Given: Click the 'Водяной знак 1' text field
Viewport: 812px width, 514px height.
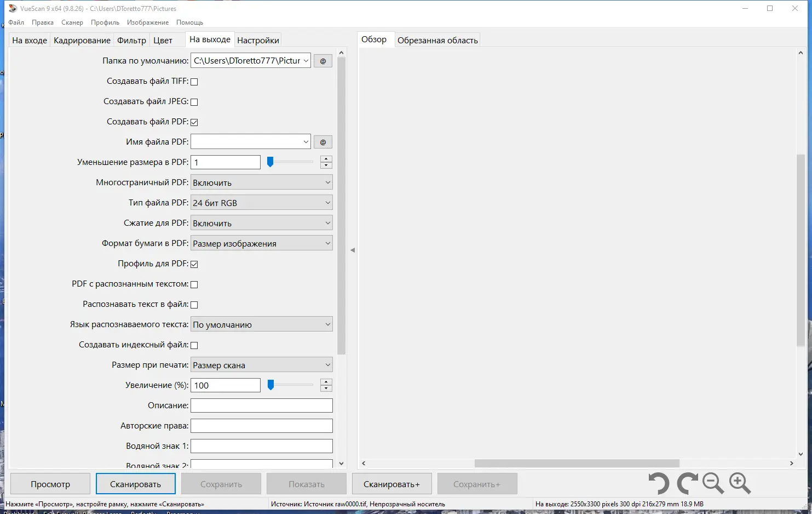Looking at the screenshot, I should click(262, 446).
